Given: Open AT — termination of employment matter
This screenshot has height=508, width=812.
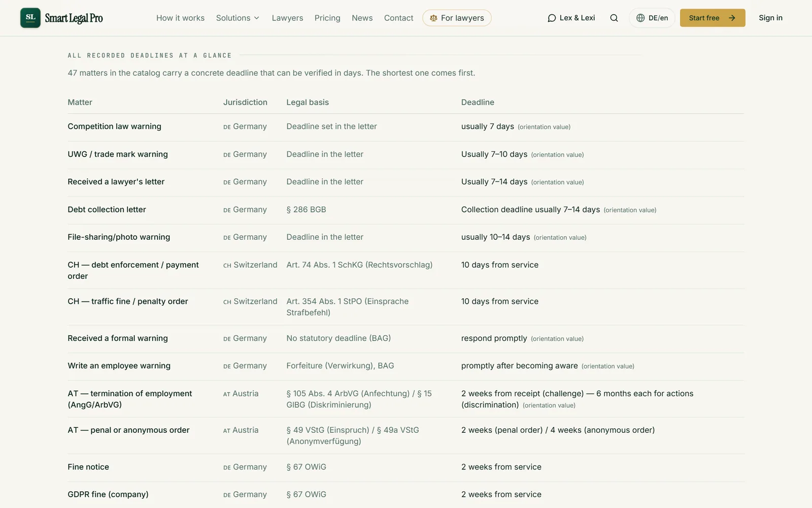Looking at the screenshot, I should [x=130, y=399].
